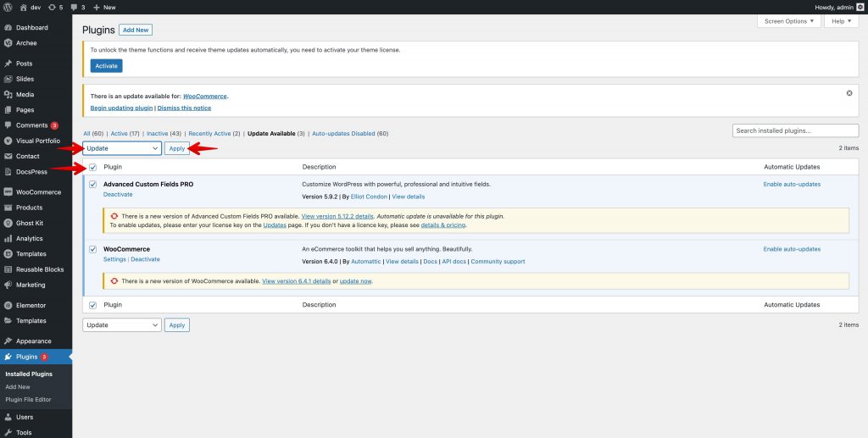
Task: Filter by Active (17) plugins
Action: coord(125,134)
